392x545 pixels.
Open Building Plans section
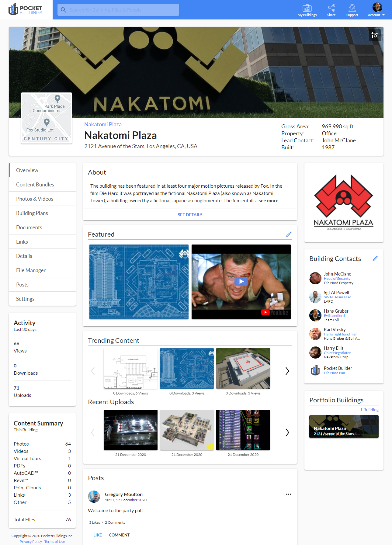click(x=42, y=213)
